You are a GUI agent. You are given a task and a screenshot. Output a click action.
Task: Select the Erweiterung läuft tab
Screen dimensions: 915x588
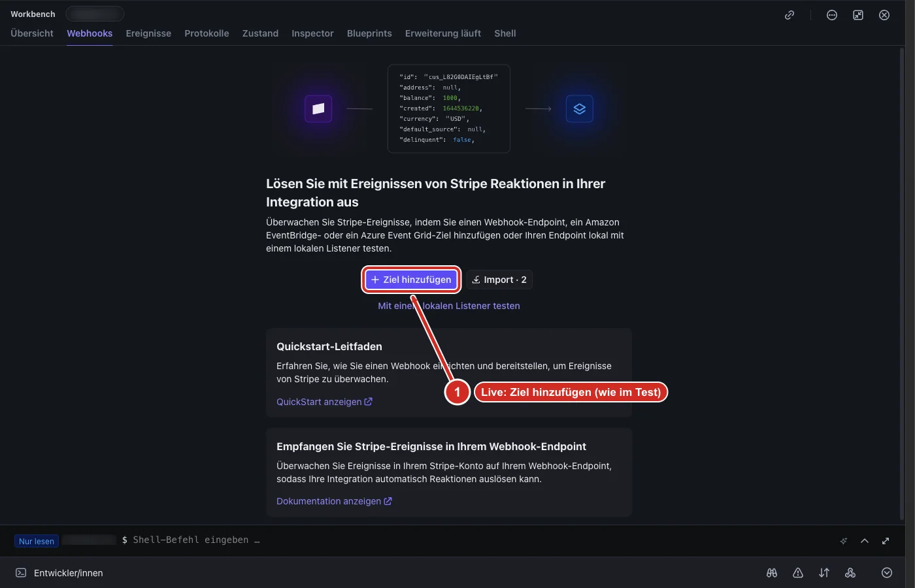tap(443, 33)
